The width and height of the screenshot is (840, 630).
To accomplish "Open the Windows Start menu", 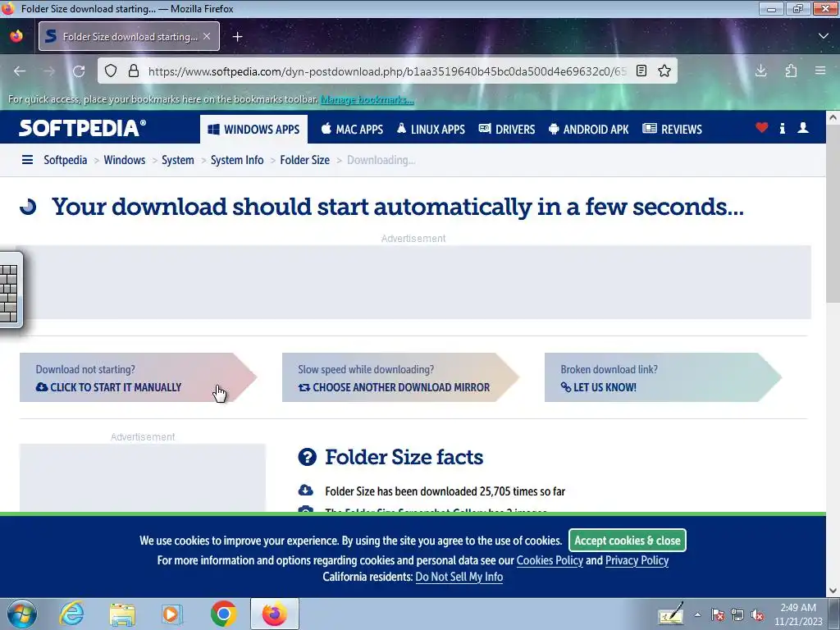I will point(22,614).
